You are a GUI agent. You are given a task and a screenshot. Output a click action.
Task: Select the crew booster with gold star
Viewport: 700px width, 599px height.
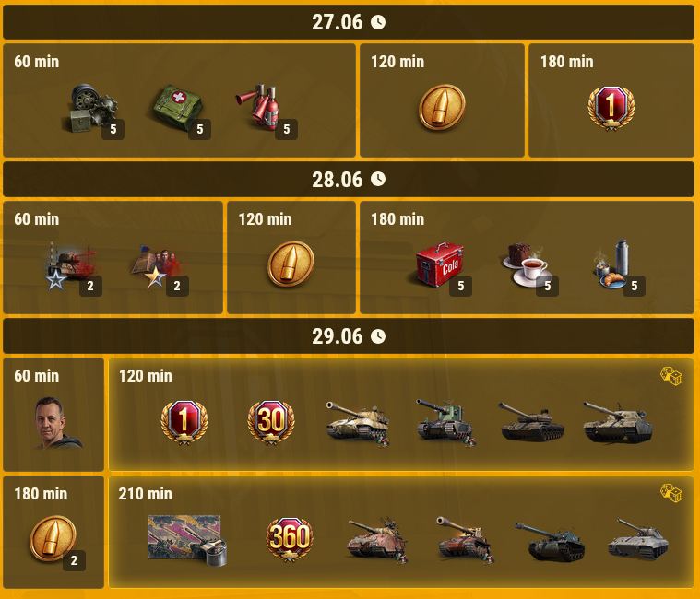pyautogui.click(x=157, y=265)
